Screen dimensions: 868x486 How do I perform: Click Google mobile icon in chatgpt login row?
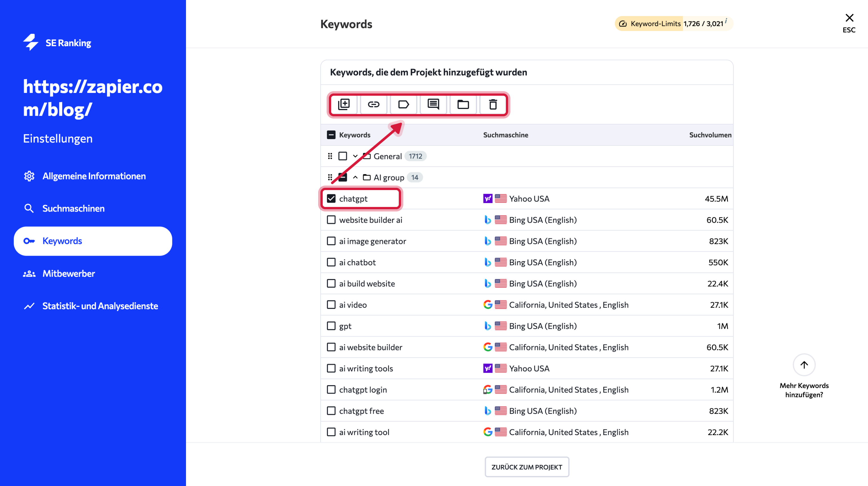pos(488,389)
